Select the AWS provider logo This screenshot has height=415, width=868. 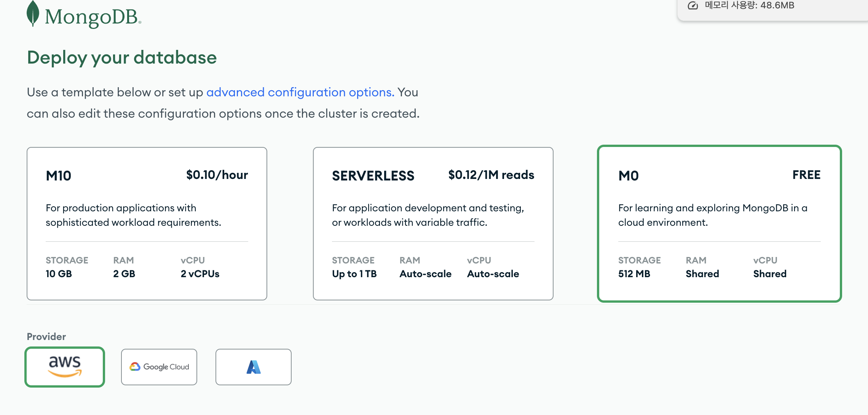click(65, 367)
